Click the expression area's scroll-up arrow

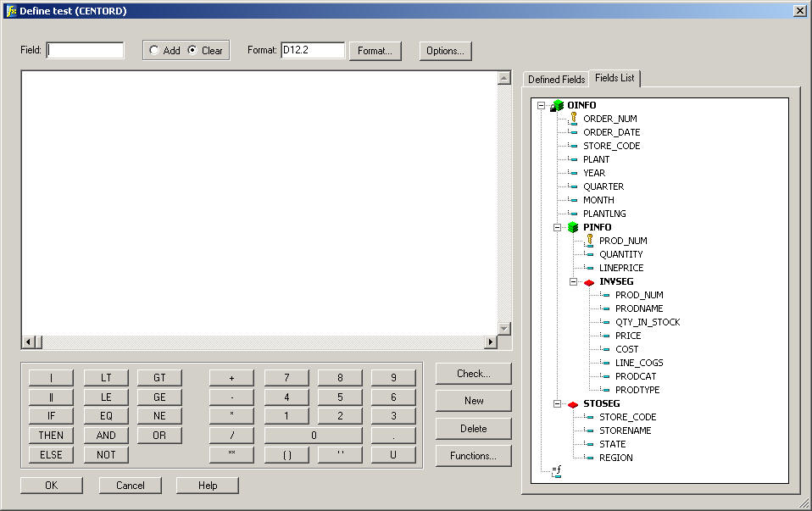503,78
